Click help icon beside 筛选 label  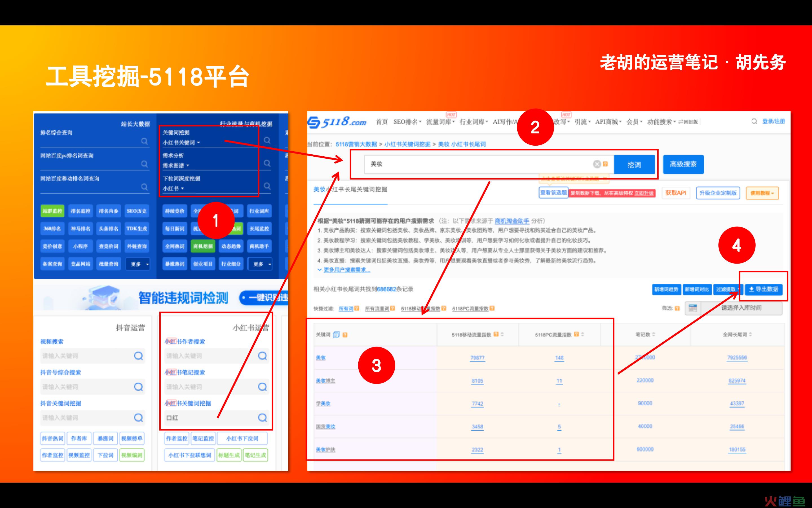coord(677,308)
